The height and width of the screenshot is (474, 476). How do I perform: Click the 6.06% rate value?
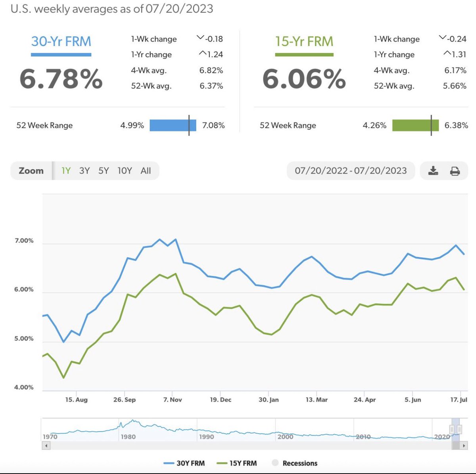coord(304,78)
